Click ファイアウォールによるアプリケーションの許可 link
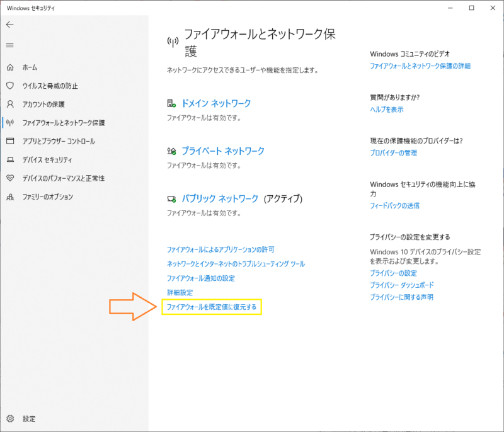Screen dimensions: 504x432 (x=220, y=249)
